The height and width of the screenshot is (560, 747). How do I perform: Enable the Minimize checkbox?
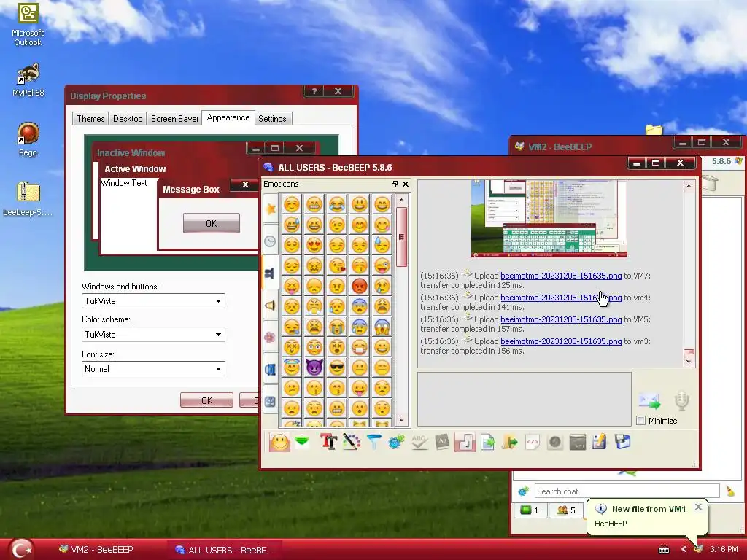(640, 421)
